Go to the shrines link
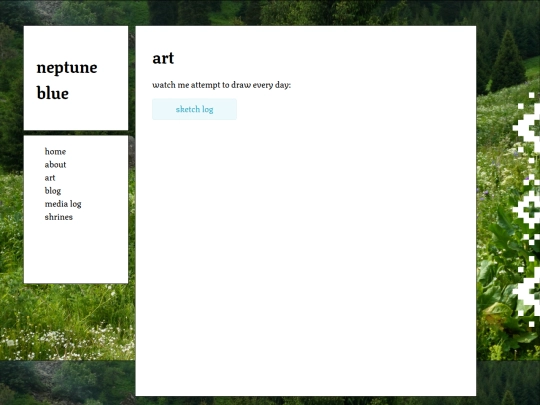The height and width of the screenshot is (405, 540). click(x=59, y=217)
